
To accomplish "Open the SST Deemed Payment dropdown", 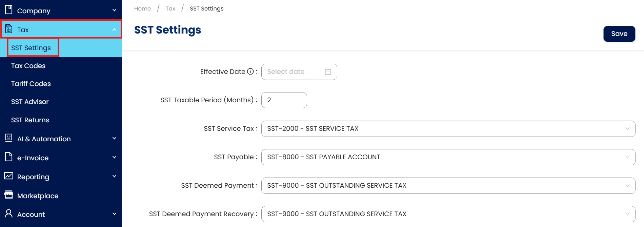I will (448, 186).
